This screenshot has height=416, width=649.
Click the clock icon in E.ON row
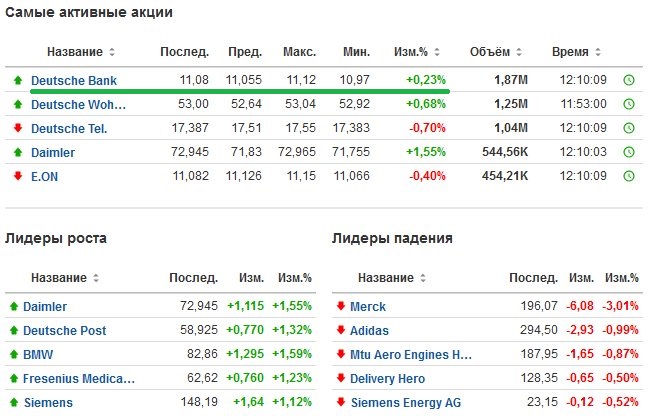629,176
